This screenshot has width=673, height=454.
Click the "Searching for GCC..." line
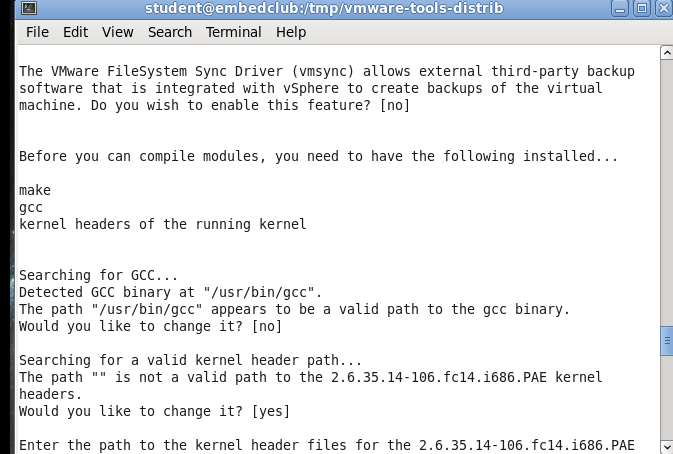point(98,275)
